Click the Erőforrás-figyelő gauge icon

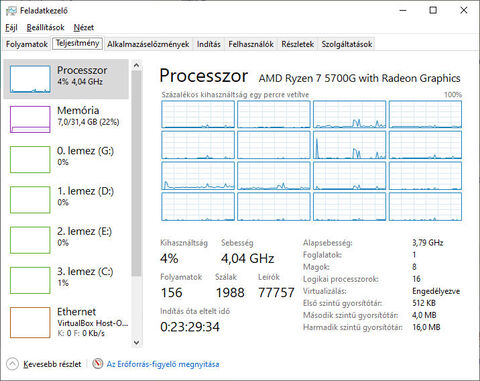[x=97, y=364]
